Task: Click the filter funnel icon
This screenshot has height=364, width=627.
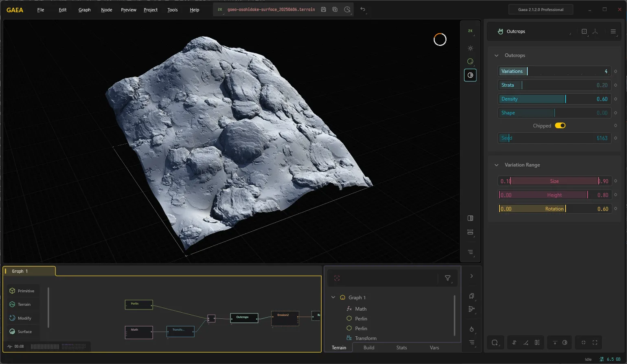Action: [x=447, y=278]
